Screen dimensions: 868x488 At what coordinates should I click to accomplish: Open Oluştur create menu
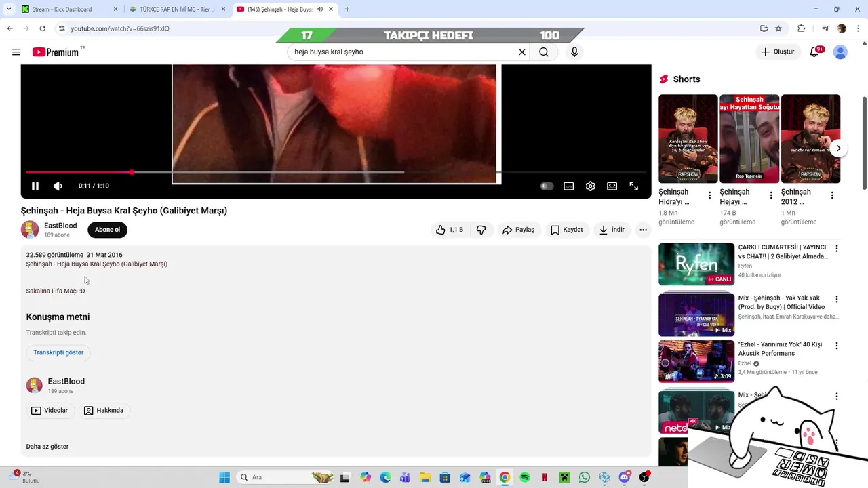coord(777,52)
